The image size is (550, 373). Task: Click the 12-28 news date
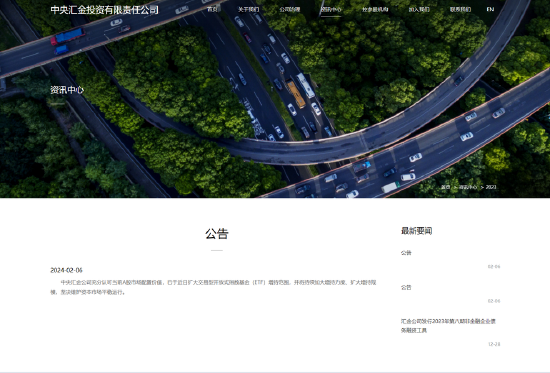click(494, 344)
